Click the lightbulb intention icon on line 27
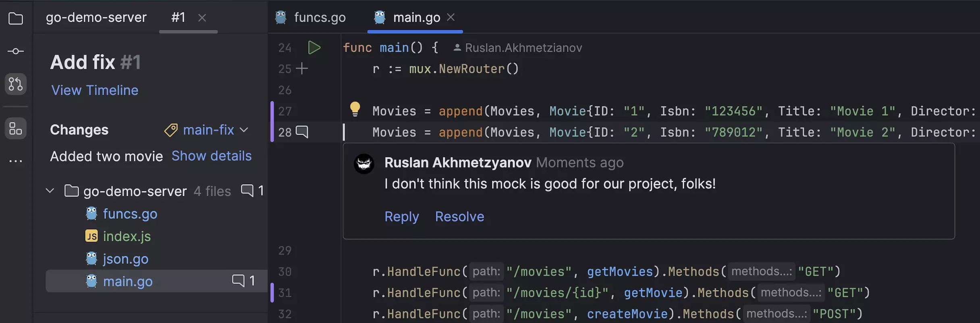The image size is (980, 323). 355,108
